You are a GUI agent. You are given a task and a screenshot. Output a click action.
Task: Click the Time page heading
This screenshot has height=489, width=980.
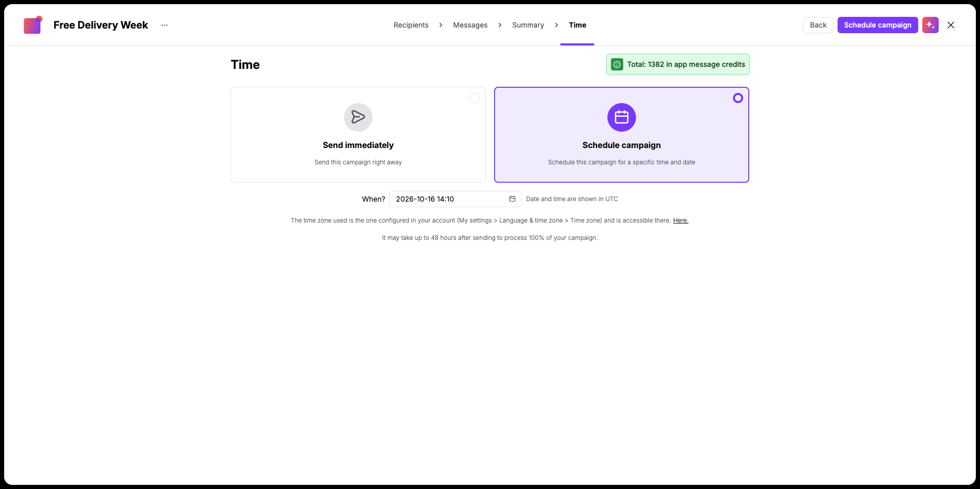245,65
